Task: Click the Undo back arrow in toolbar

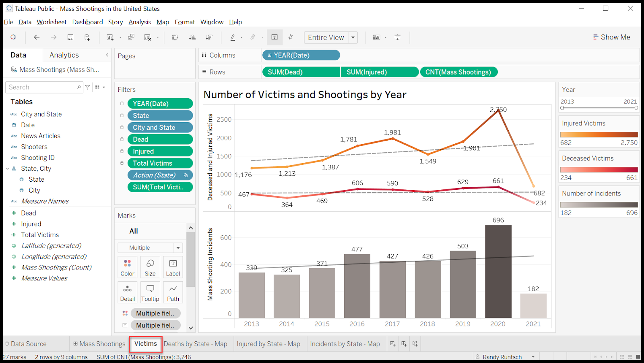Action: (37, 37)
